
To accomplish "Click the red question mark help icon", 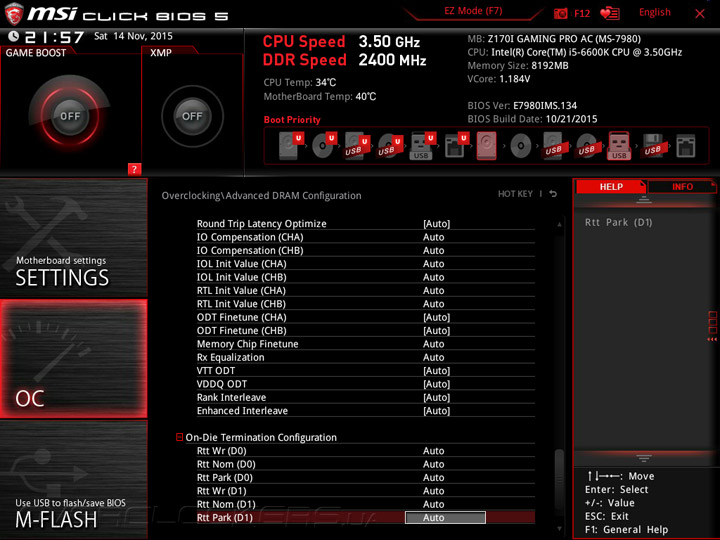I will (x=134, y=169).
